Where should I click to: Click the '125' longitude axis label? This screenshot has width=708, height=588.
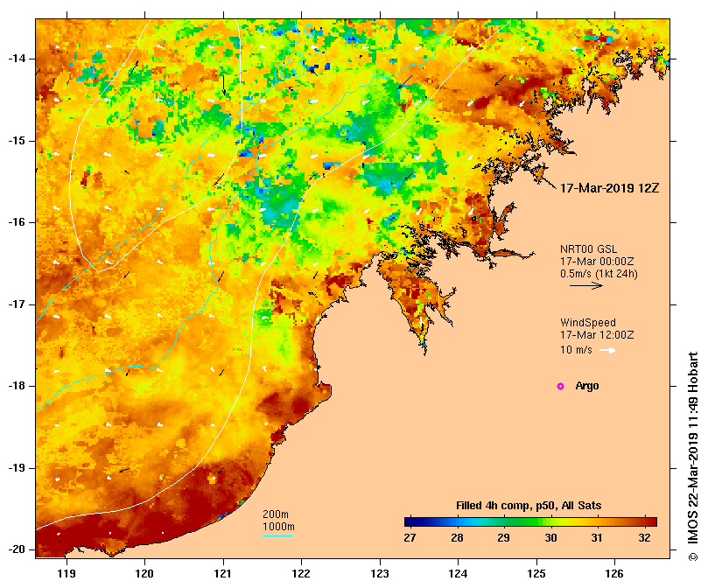coord(536,573)
